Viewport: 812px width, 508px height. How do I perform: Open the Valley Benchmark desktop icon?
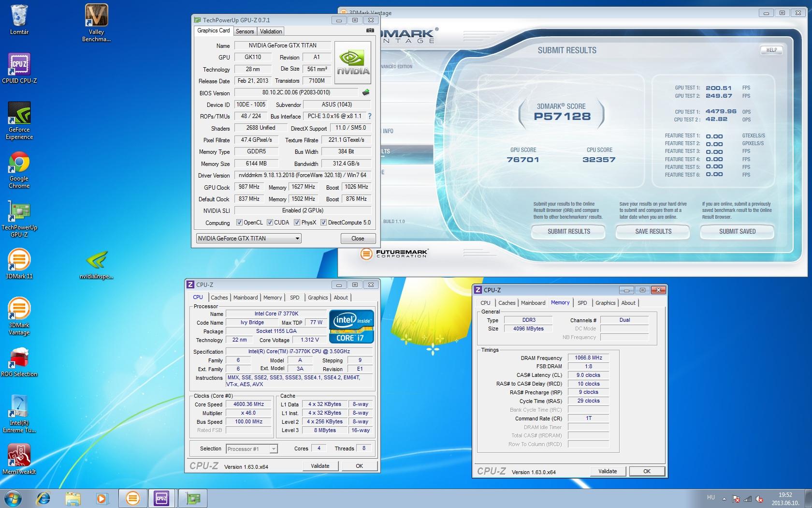click(96, 22)
